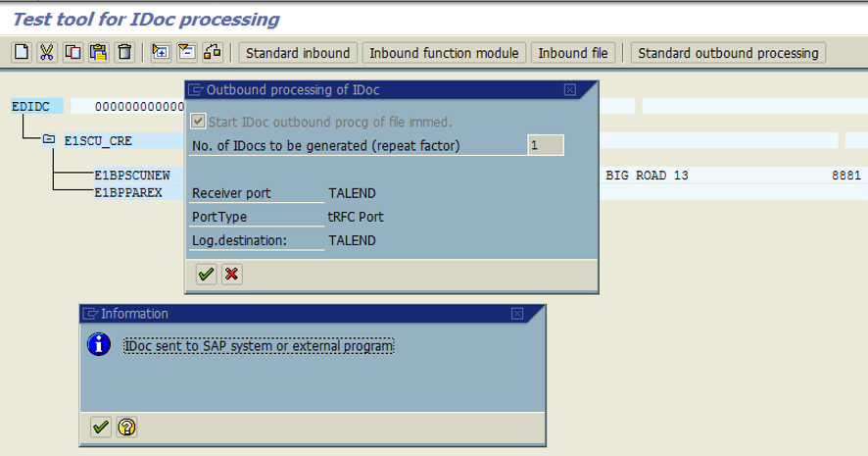Click the Collapse subtree toolbar icon
The width and height of the screenshot is (868, 456).
click(x=186, y=53)
